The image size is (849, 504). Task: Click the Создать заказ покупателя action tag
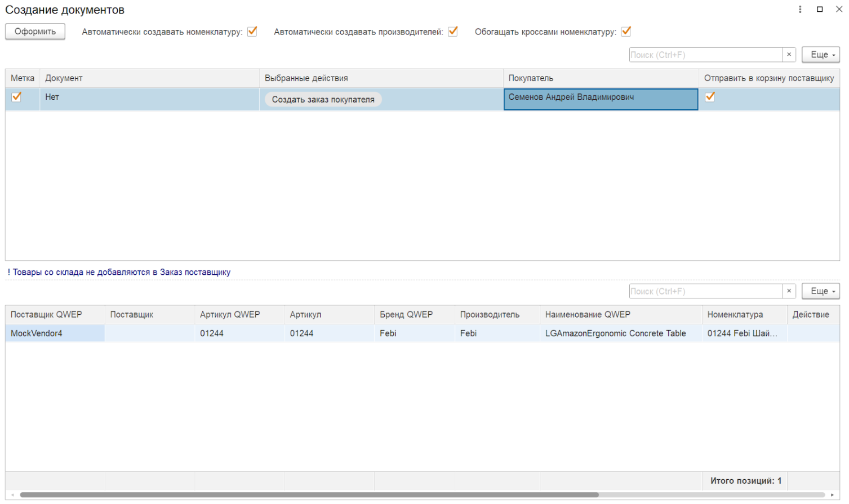tap(323, 100)
